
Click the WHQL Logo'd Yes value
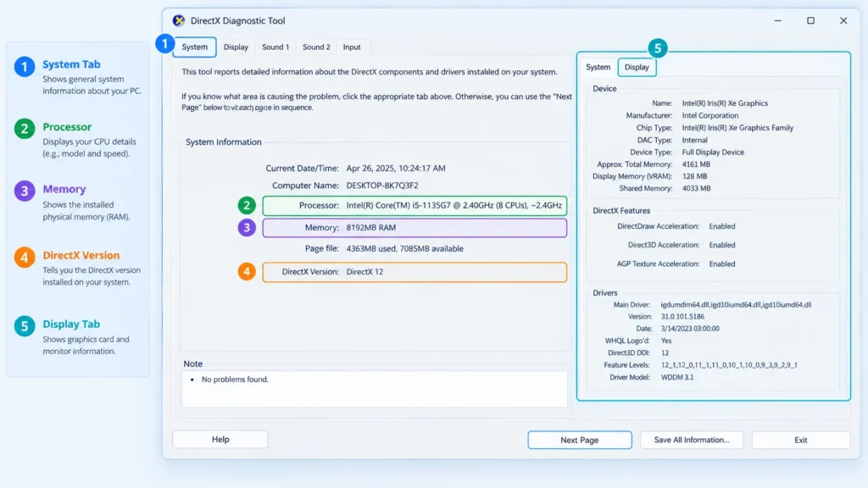pyautogui.click(x=666, y=341)
